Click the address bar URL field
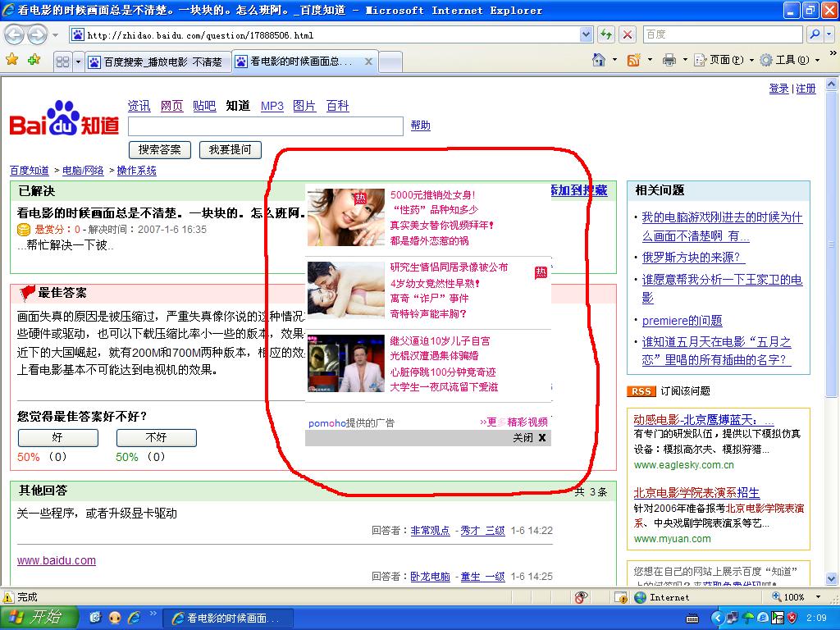The image size is (840, 630). click(x=324, y=35)
